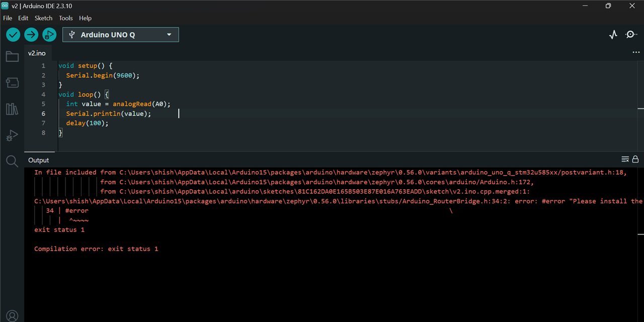Expand the Arduino UNO Q board dropdown

[121, 35]
